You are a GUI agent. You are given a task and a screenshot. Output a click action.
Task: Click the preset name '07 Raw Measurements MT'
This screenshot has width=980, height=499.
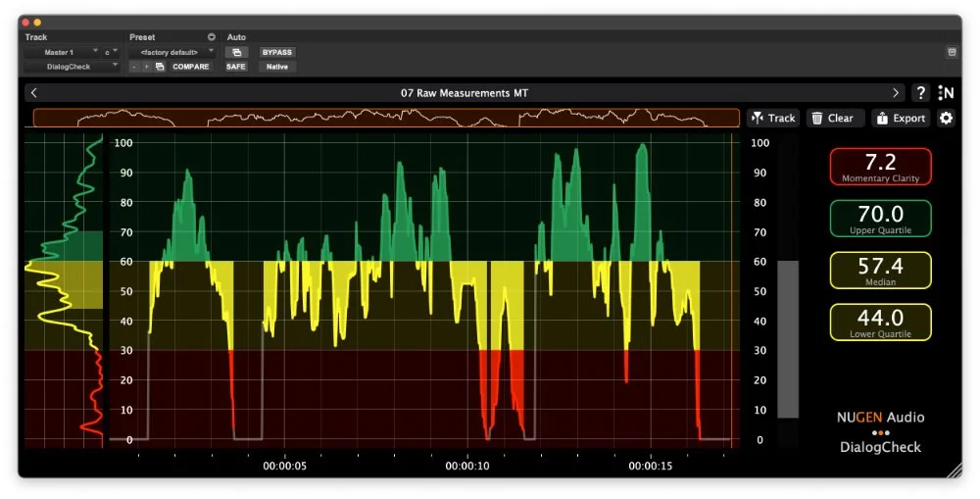pos(465,93)
